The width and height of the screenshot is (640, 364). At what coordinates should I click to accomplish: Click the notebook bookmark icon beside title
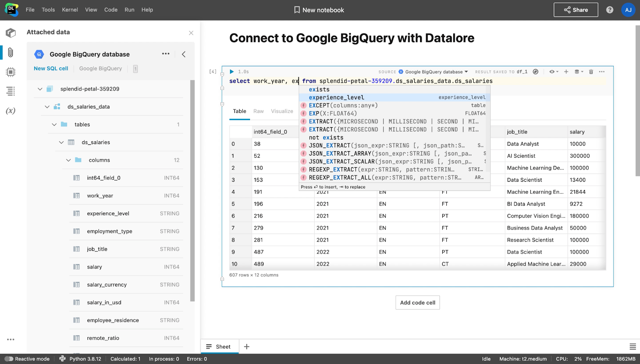tap(297, 10)
